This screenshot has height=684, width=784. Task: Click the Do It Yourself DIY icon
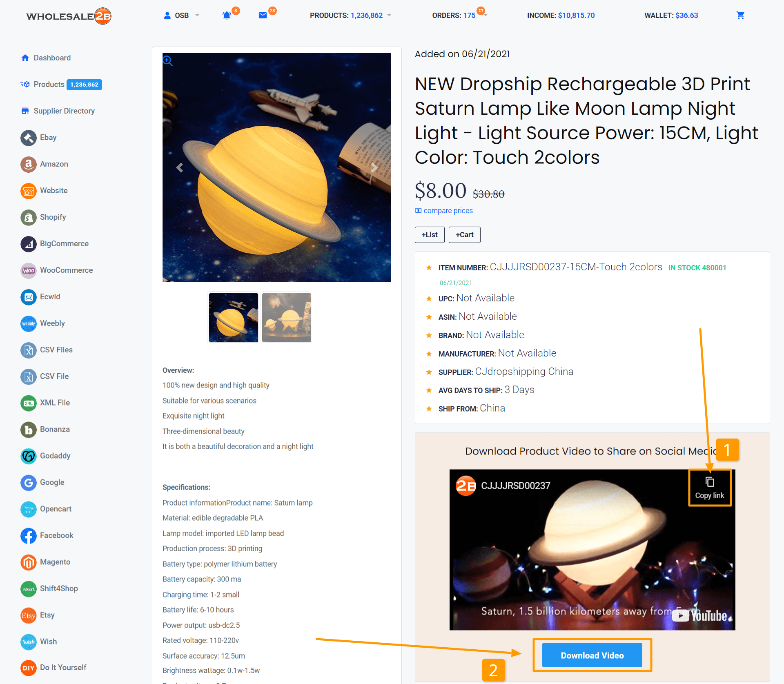(x=29, y=668)
